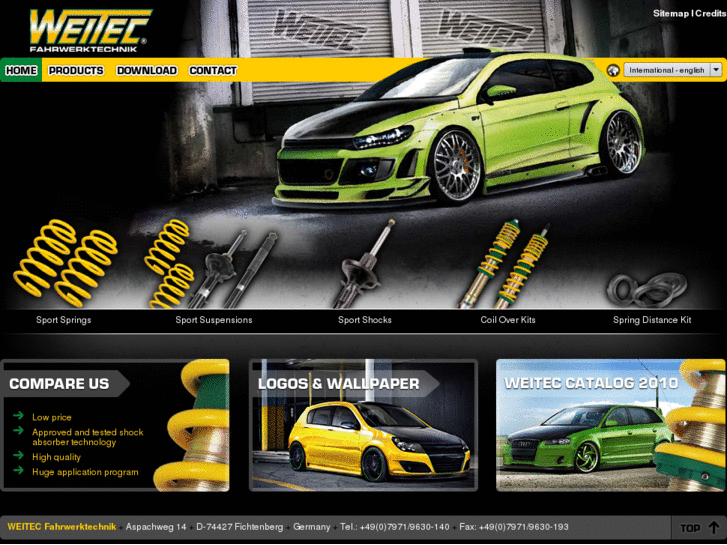Open the COMPARE US banner heading

59,384
